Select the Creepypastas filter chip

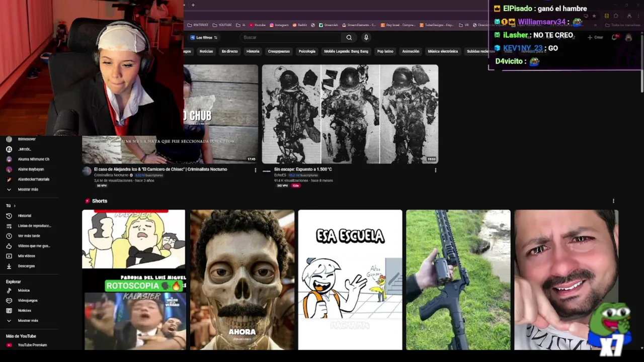click(279, 51)
